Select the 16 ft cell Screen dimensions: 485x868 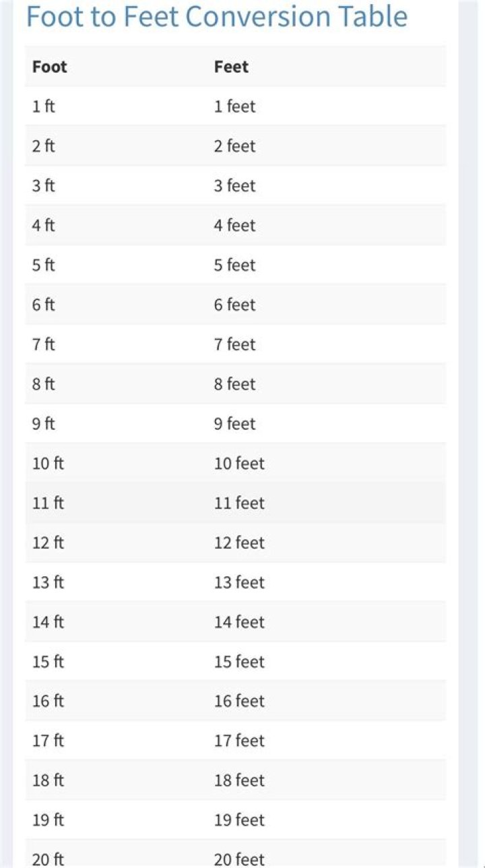click(x=48, y=702)
